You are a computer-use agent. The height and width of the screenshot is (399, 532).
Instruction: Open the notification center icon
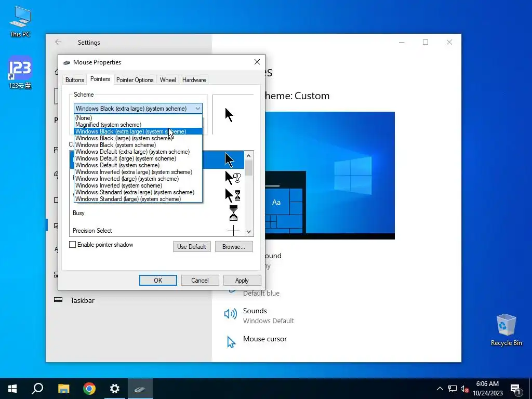click(x=515, y=389)
